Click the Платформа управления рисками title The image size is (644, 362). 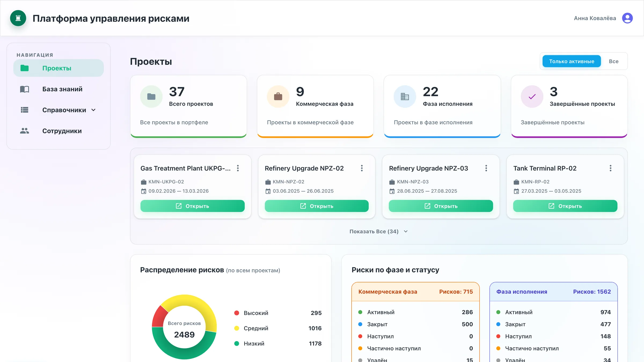[x=111, y=18]
